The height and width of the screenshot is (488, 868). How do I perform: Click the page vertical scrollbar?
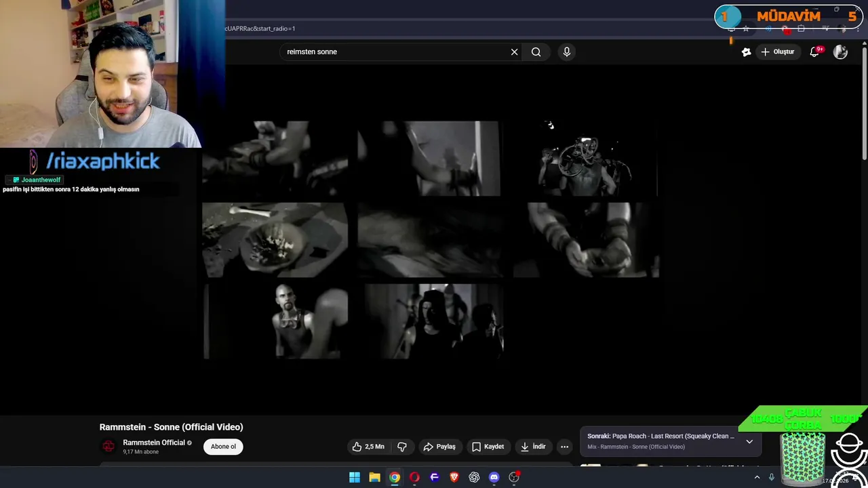tap(864, 102)
